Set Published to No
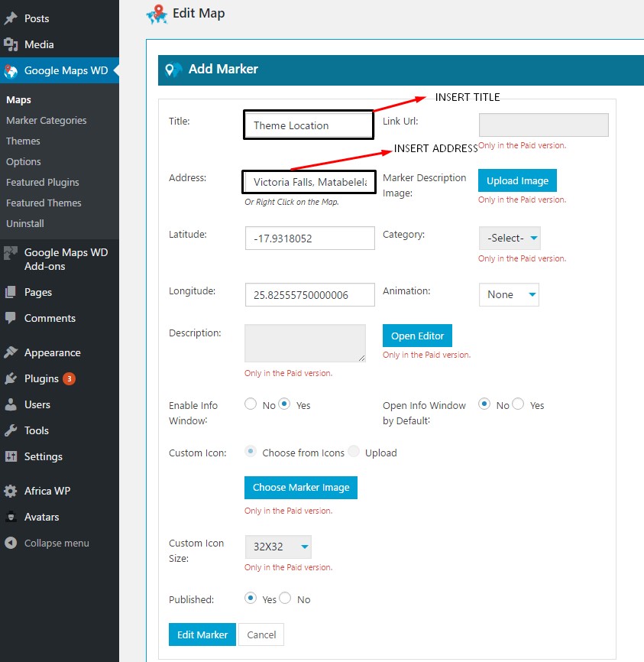The height and width of the screenshot is (662, 644). click(286, 599)
